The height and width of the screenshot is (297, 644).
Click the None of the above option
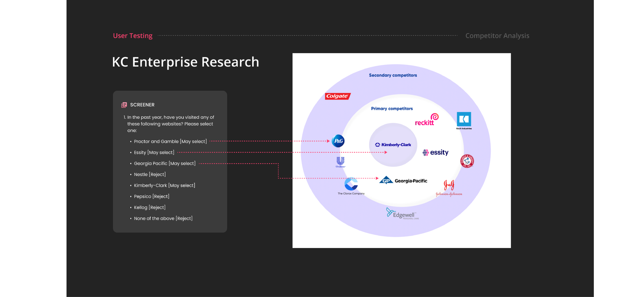pos(163,218)
